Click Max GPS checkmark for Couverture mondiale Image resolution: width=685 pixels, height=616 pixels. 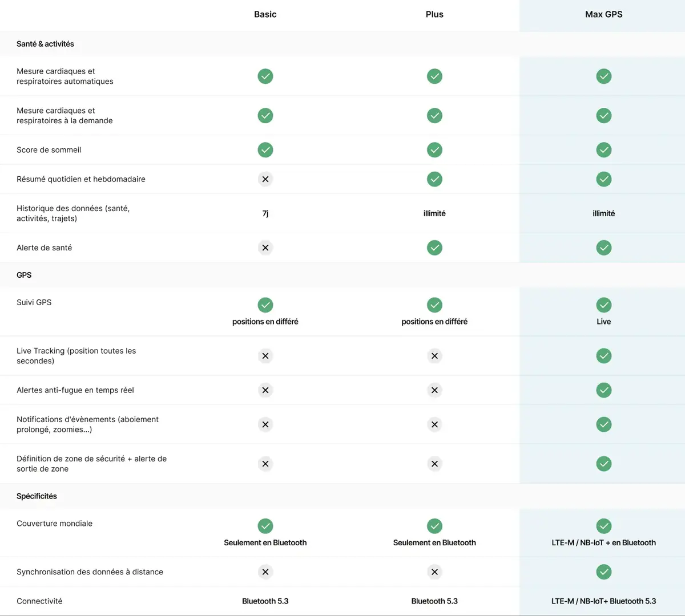604,526
